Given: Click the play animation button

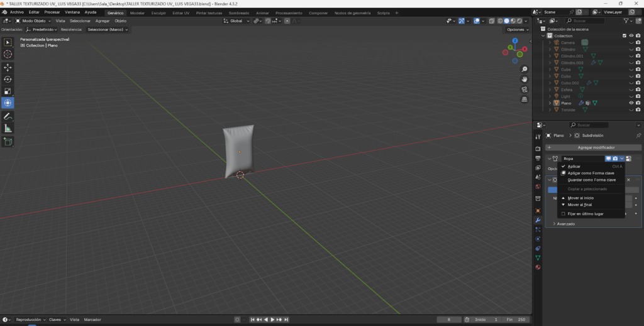Looking at the screenshot, I should tap(272, 320).
